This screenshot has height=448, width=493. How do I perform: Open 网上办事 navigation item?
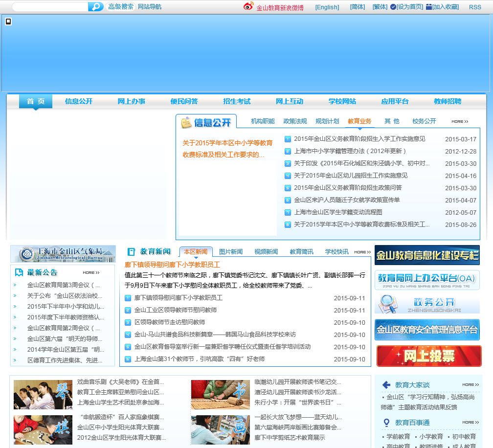pyautogui.click(x=132, y=101)
